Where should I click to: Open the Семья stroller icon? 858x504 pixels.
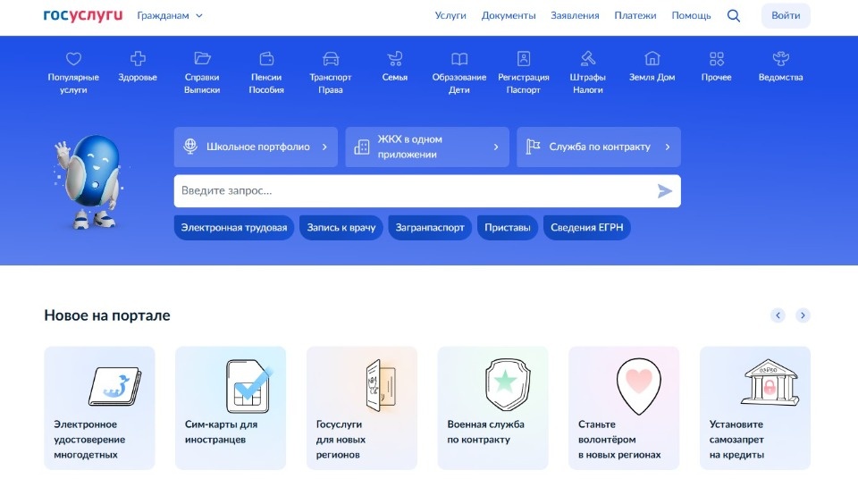pos(394,59)
